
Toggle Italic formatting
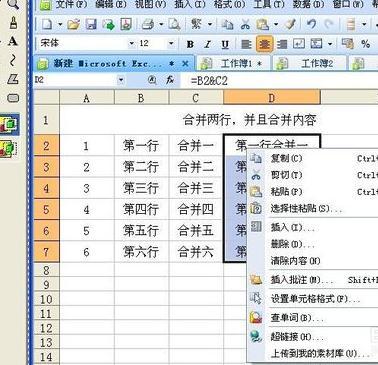208,44
